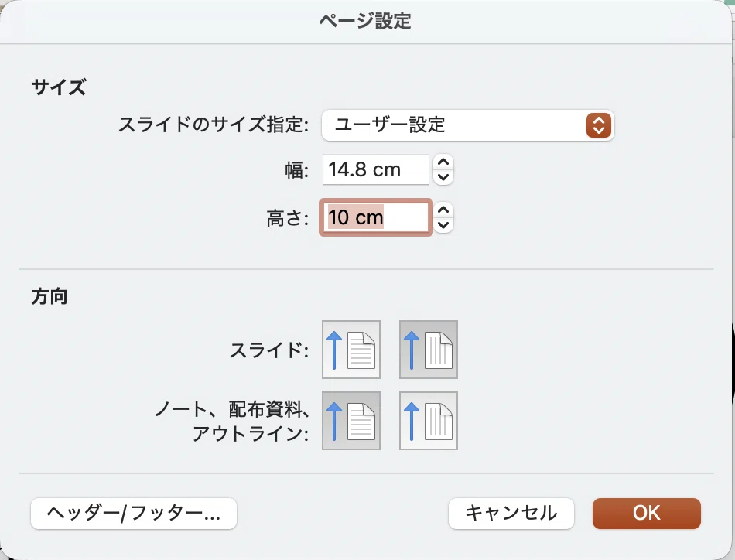This screenshot has height=560, width=735.
Task: Click the 方向 section heading
Action: pyautogui.click(x=50, y=297)
